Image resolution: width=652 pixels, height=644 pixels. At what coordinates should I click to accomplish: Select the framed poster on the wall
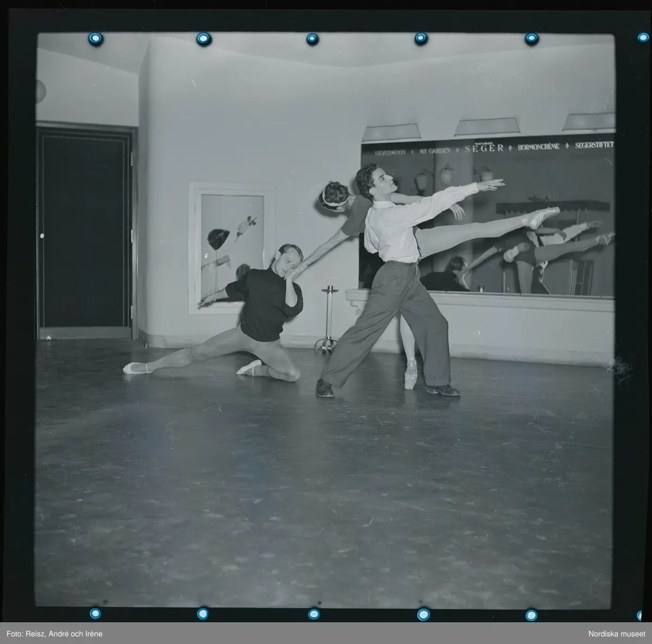pyautogui.click(x=231, y=247)
